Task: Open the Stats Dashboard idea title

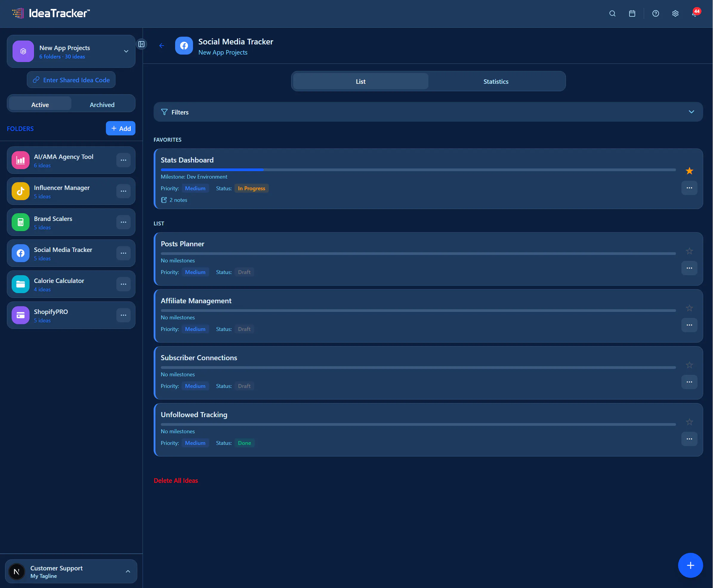Action: (187, 160)
